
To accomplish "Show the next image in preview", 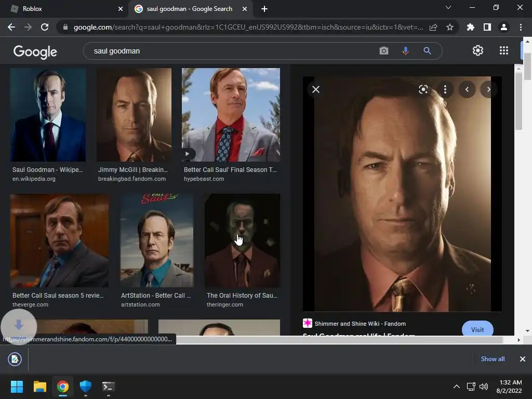I will click(488, 89).
